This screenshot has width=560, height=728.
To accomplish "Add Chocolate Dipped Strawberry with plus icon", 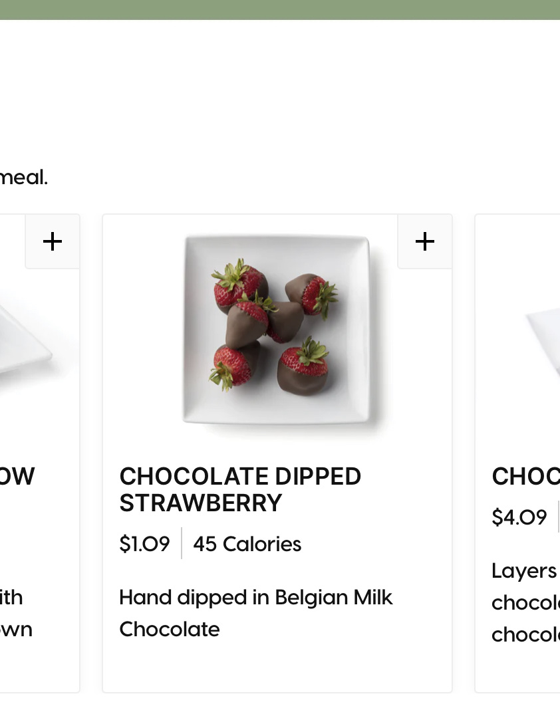I will coord(424,241).
